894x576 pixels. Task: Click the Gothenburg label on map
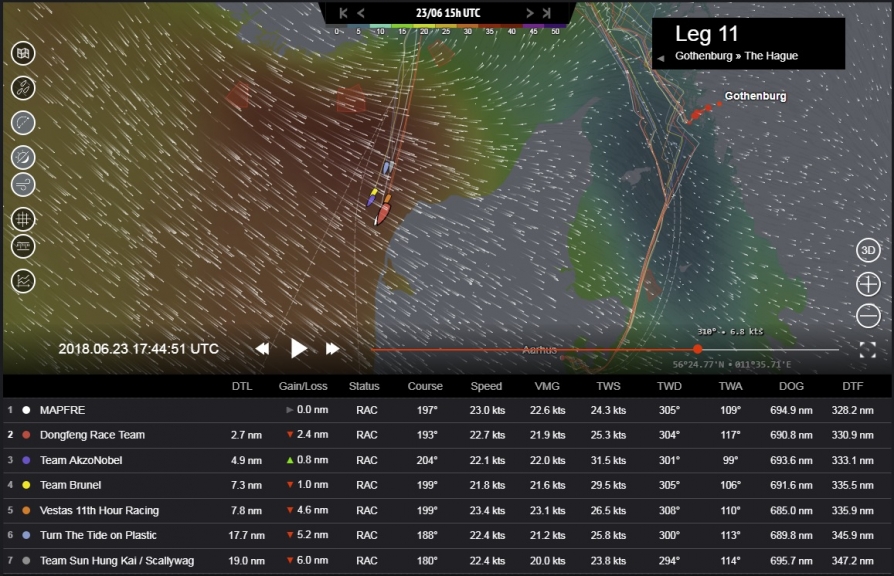pyautogui.click(x=755, y=96)
